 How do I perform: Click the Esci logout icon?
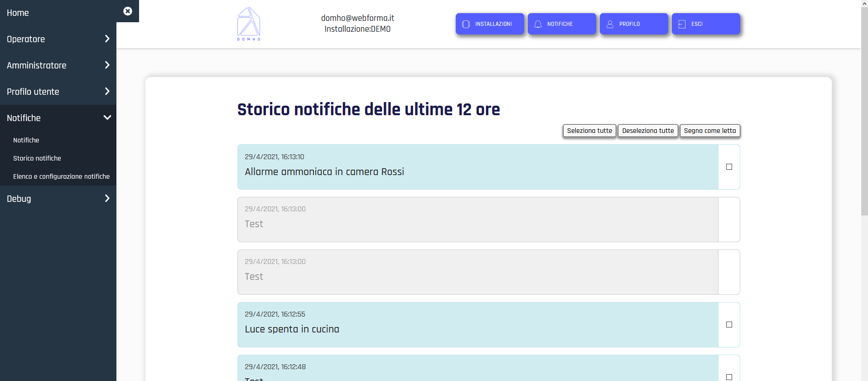click(682, 24)
